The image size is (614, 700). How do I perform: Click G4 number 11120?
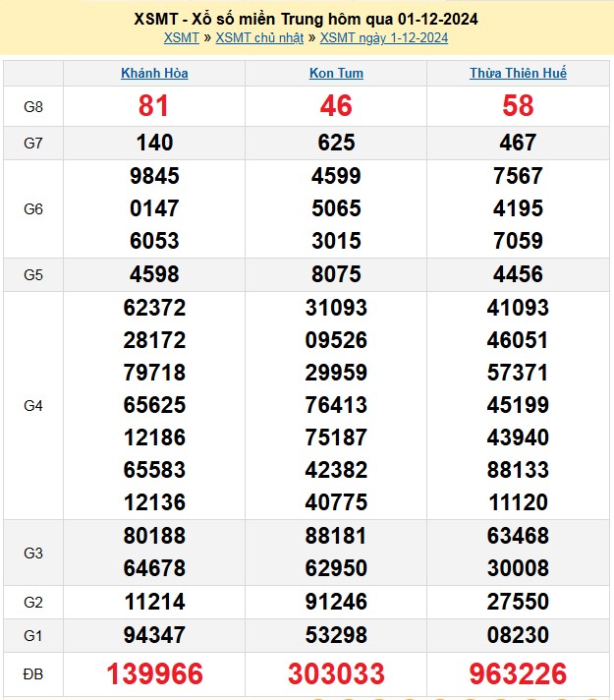pos(518,502)
